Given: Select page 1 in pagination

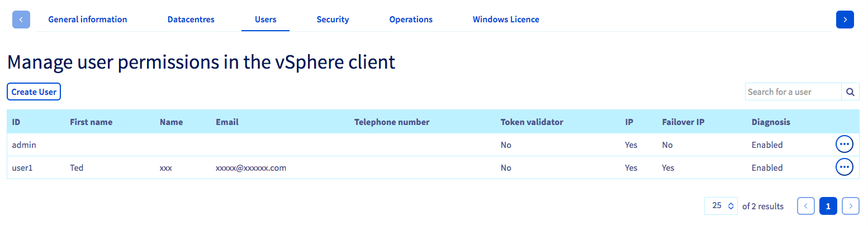Looking at the screenshot, I should [828, 206].
